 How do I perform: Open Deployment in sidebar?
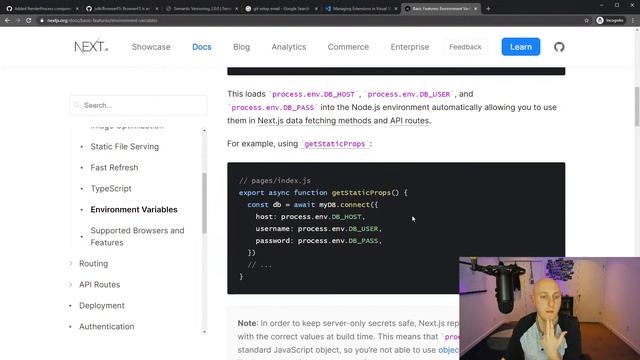click(102, 306)
